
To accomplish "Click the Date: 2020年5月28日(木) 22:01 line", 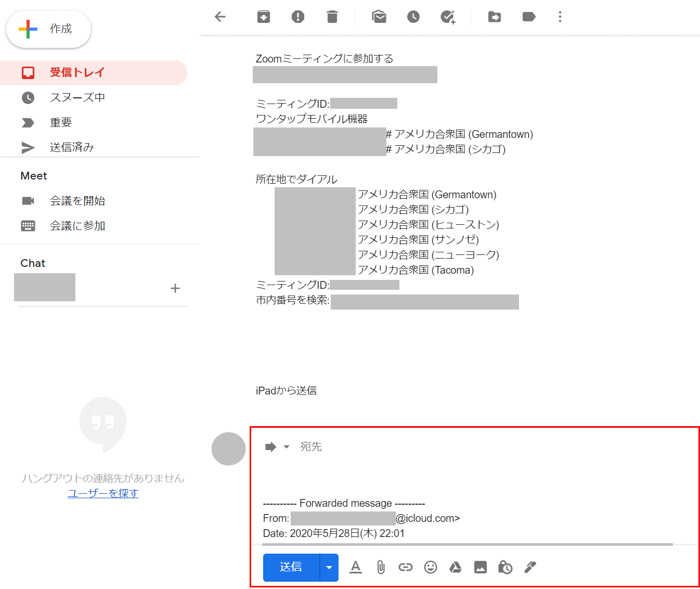I will (x=334, y=533).
